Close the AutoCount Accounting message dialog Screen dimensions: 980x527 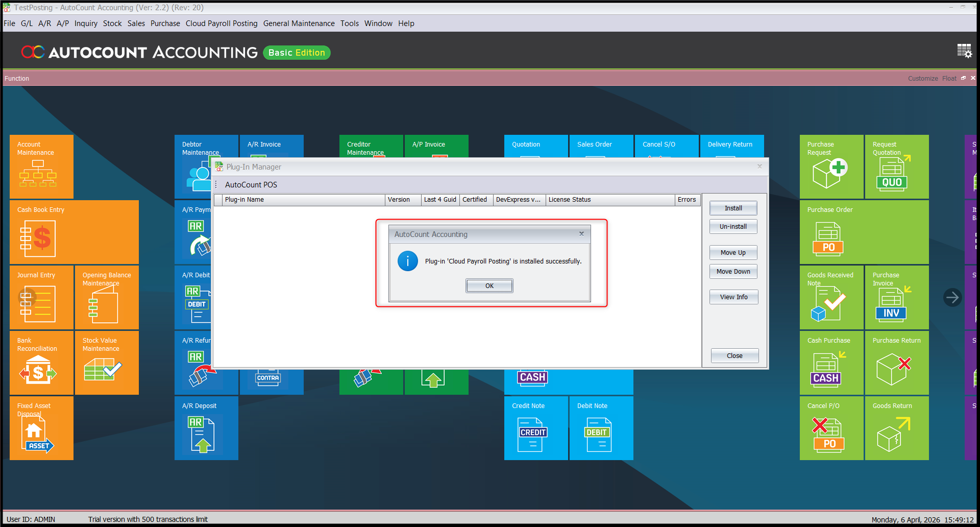point(581,233)
